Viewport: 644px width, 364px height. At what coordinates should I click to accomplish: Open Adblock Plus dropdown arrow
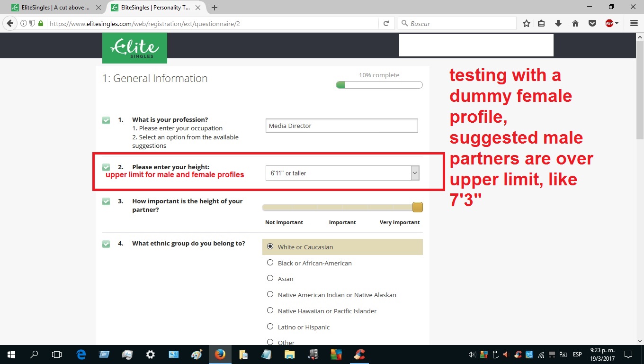coord(617,23)
